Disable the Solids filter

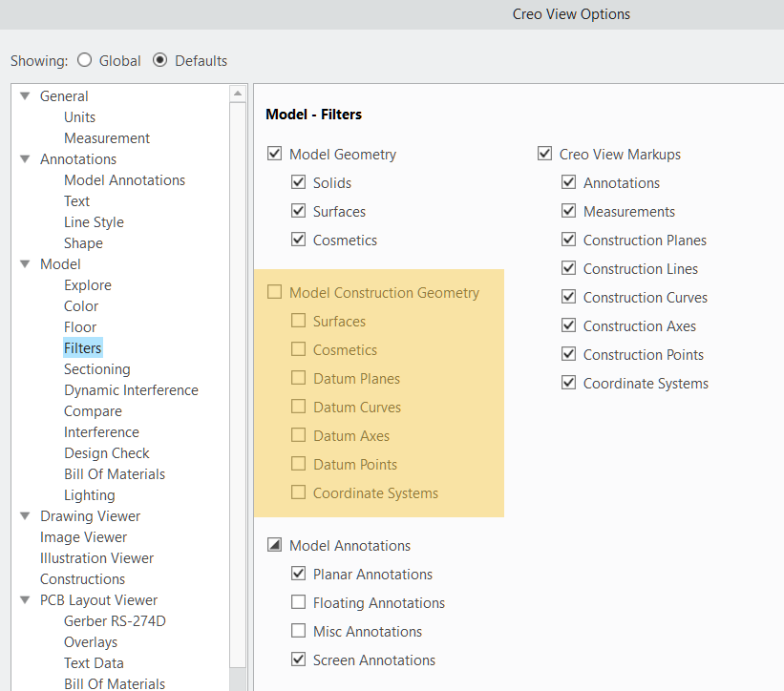pyautogui.click(x=299, y=182)
